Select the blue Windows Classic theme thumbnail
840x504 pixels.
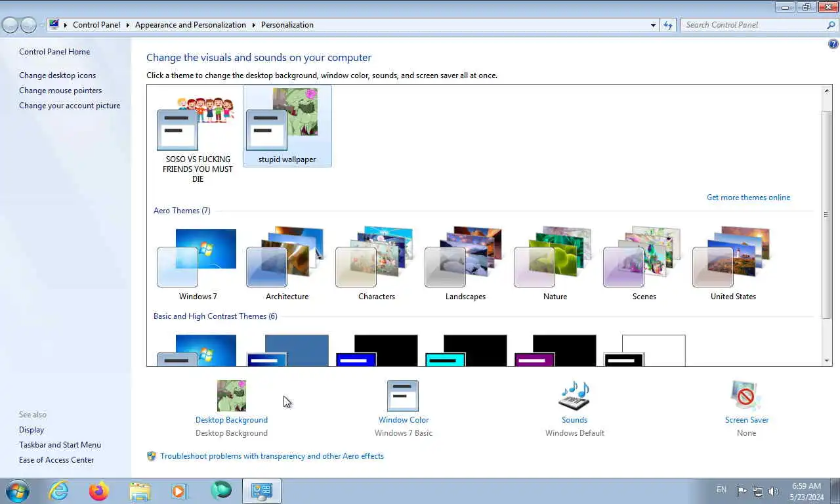coord(287,350)
